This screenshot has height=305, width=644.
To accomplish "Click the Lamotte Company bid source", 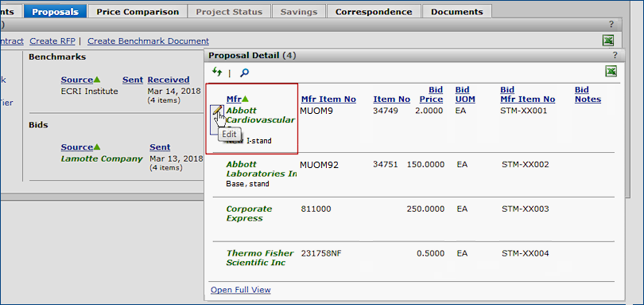I will [102, 158].
